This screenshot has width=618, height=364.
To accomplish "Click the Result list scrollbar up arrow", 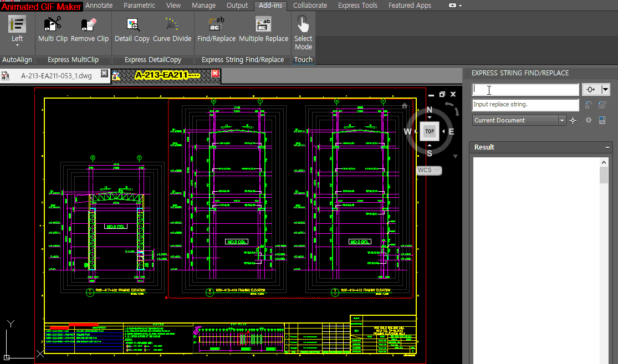I will click(x=604, y=162).
